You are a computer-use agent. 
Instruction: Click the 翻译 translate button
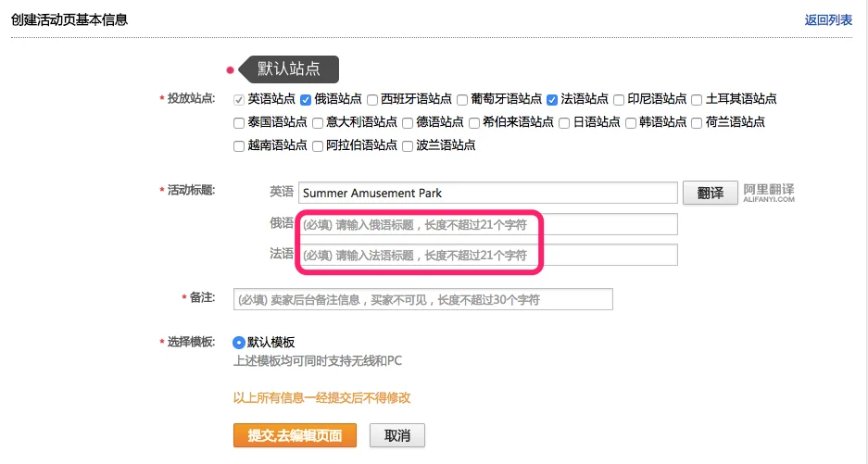(711, 193)
